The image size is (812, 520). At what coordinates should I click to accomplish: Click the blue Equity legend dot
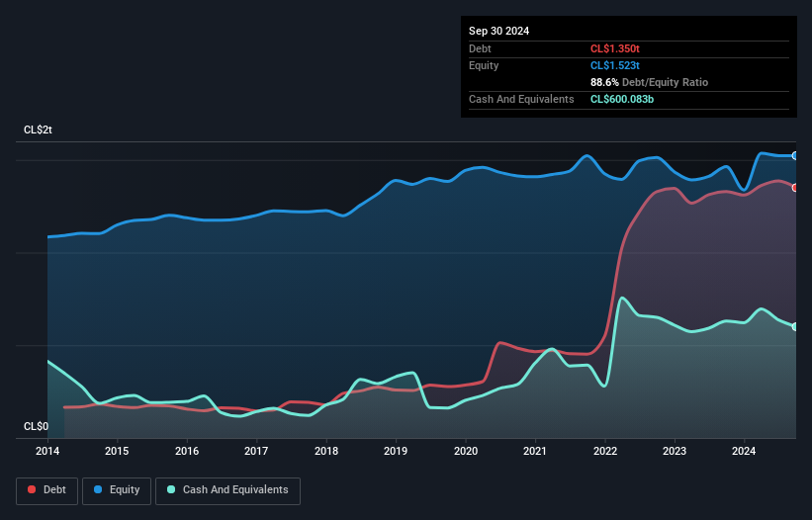pos(100,489)
